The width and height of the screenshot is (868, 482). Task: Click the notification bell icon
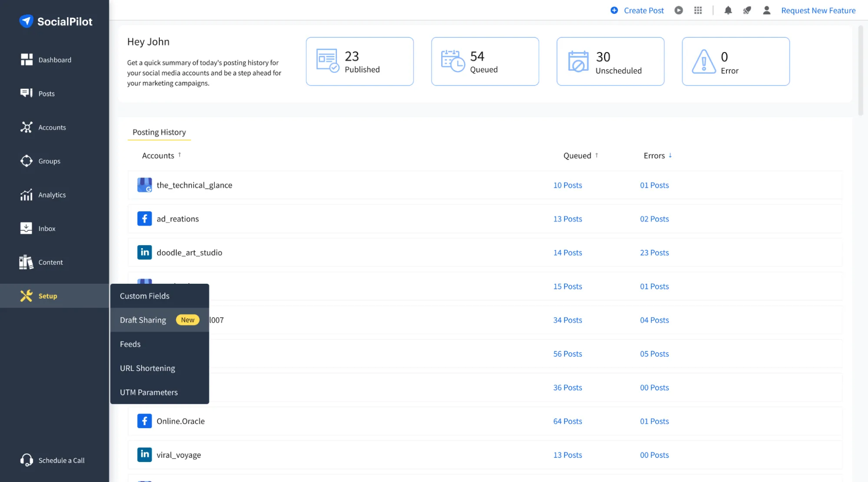[728, 10]
